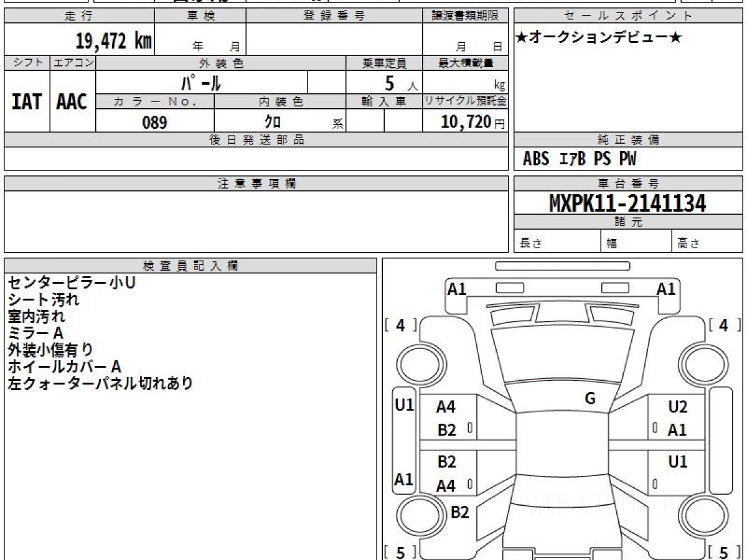Image resolution: width=747 pixels, height=560 pixels.
Task: Click the 高さ dimension label
Action: click(x=689, y=244)
